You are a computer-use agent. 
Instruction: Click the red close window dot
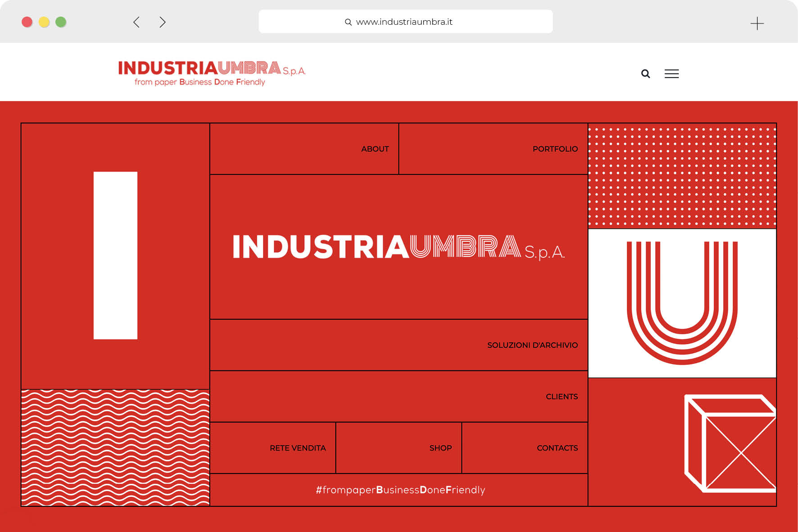[27, 22]
